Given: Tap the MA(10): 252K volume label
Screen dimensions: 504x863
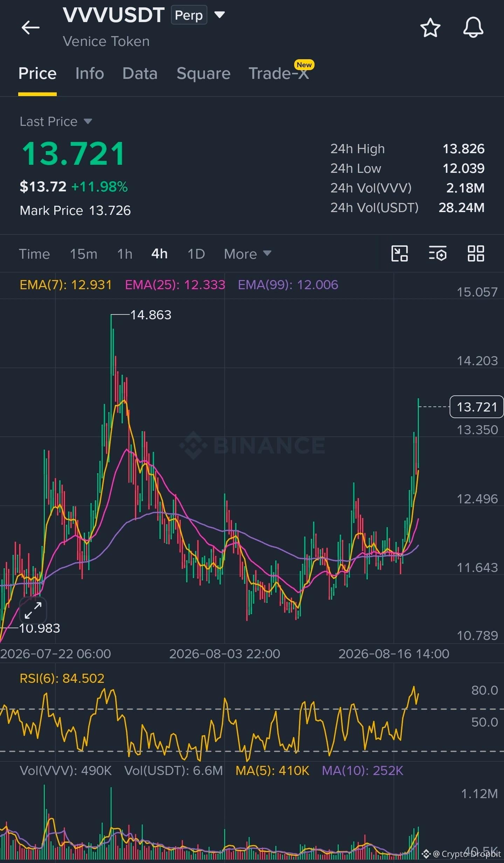Looking at the screenshot, I should (363, 770).
